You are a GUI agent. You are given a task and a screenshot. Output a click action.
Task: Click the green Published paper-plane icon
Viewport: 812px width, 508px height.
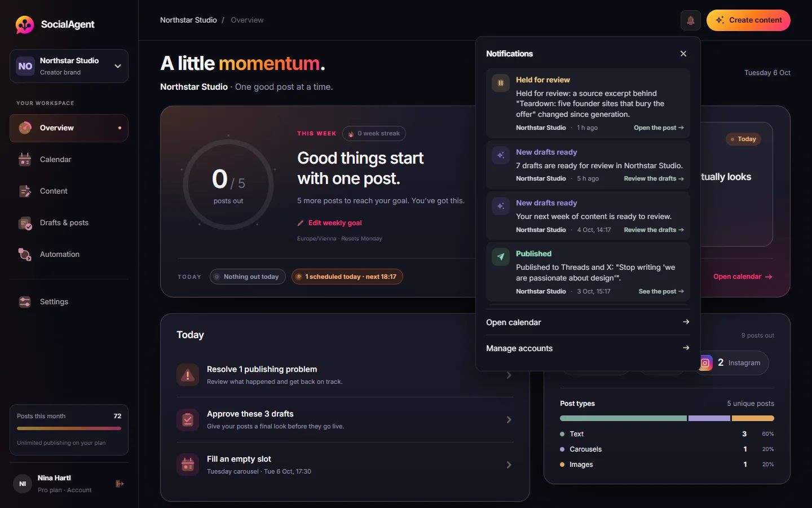(501, 257)
